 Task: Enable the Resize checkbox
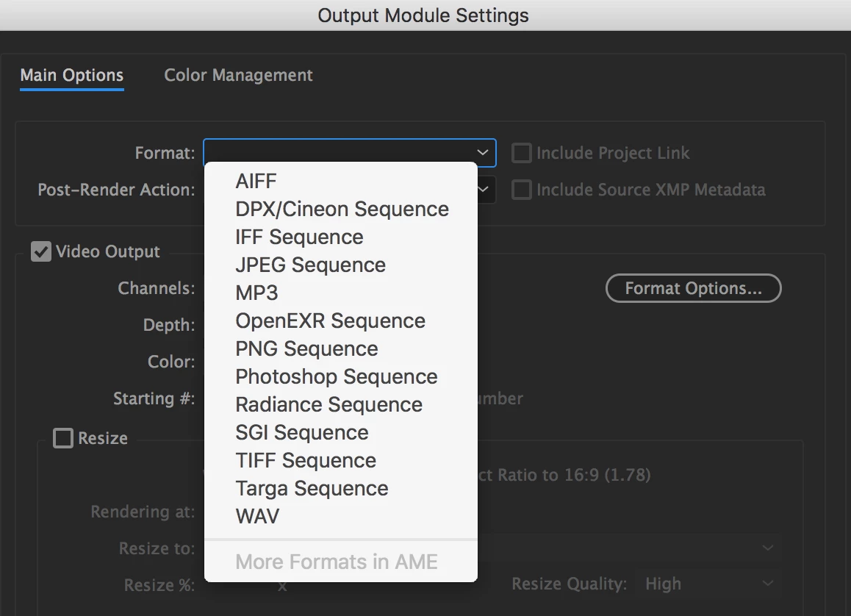coord(63,438)
